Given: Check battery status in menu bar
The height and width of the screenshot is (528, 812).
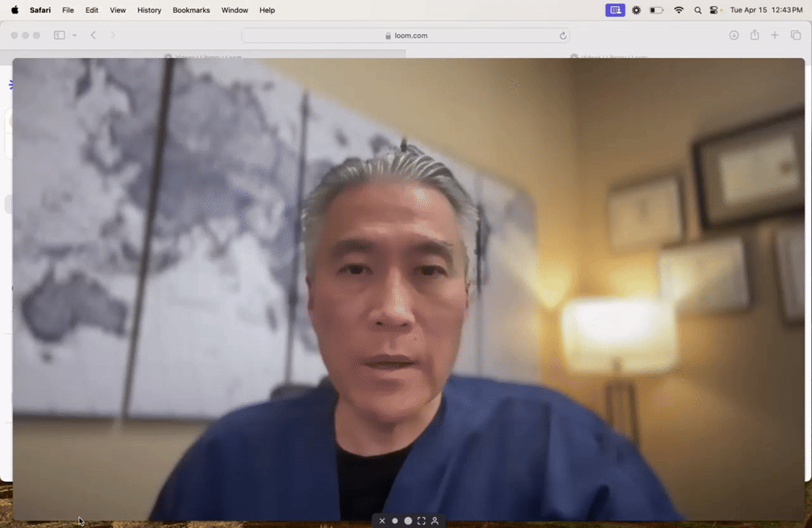Looking at the screenshot, I should click(x=657, y=10).
